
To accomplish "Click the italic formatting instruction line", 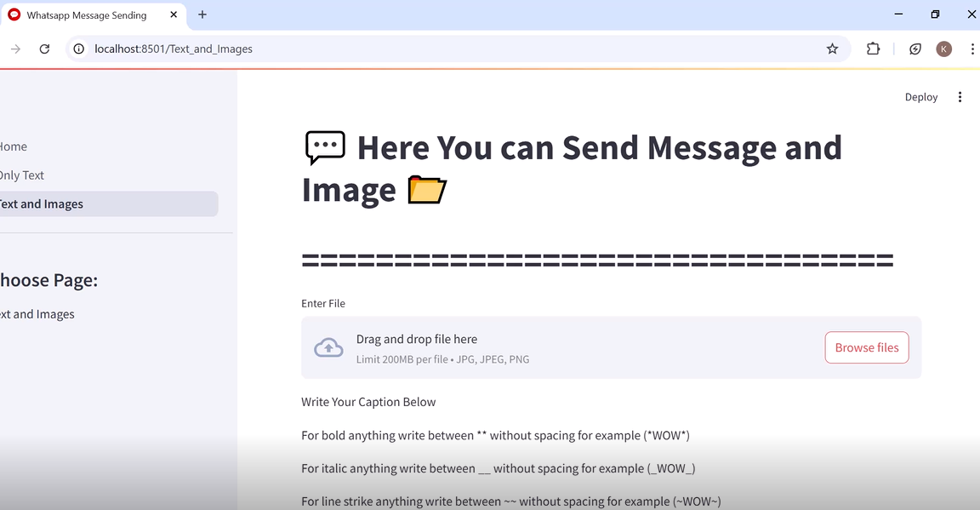I will click(x=499, y=468).
